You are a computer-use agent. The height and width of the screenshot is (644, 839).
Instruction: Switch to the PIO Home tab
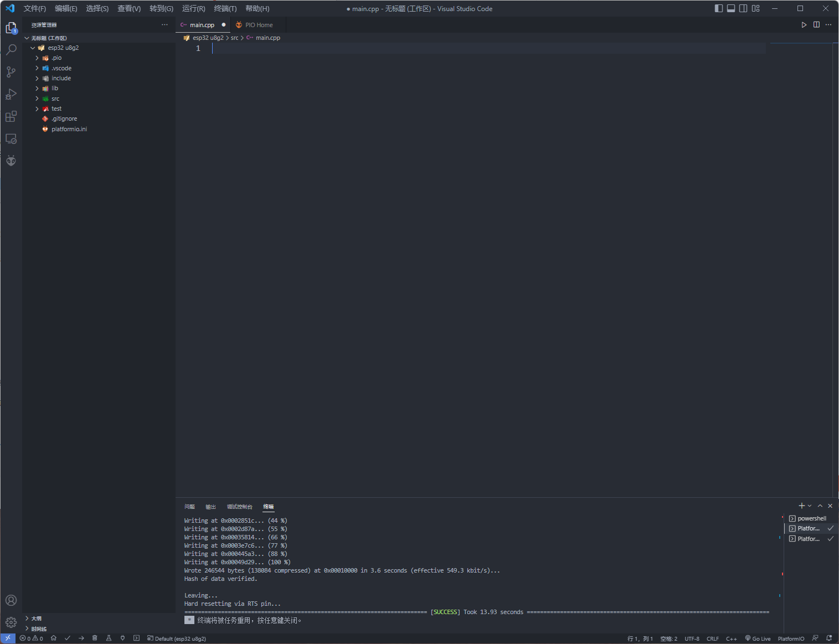(259, 25)
